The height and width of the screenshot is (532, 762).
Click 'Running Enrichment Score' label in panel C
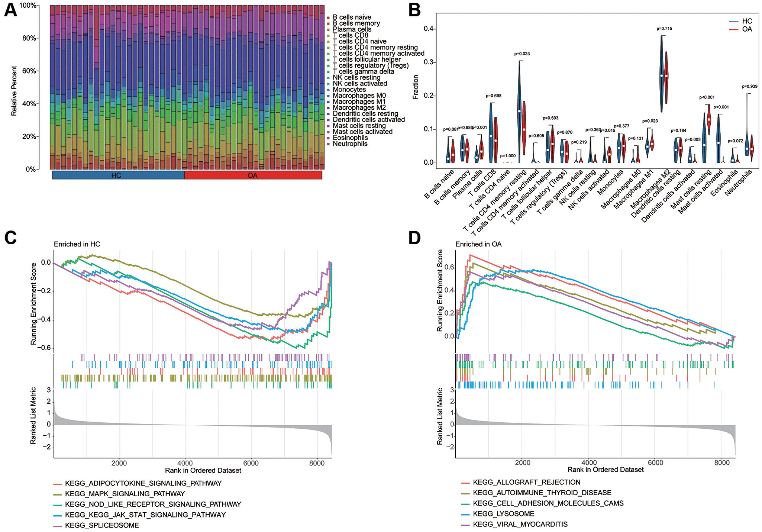(x=34, y=304)
